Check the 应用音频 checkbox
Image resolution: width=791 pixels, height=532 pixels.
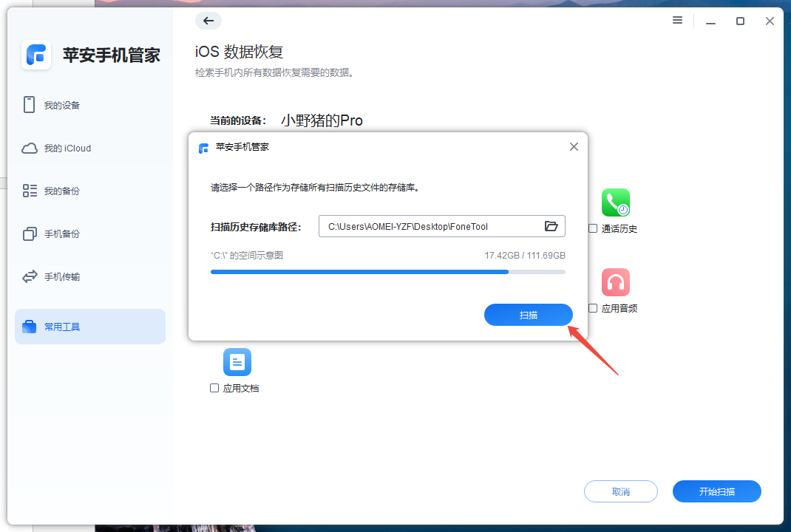[592, 309]
